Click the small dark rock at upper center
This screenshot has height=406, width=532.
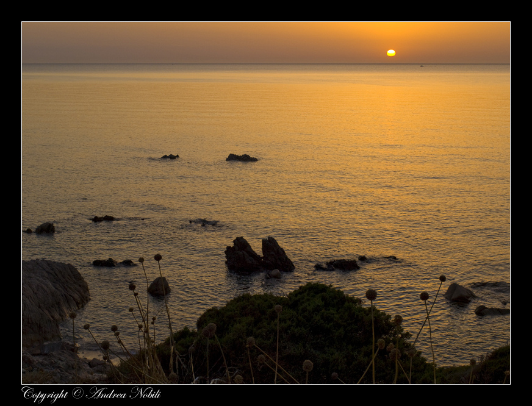coord(241,158)
